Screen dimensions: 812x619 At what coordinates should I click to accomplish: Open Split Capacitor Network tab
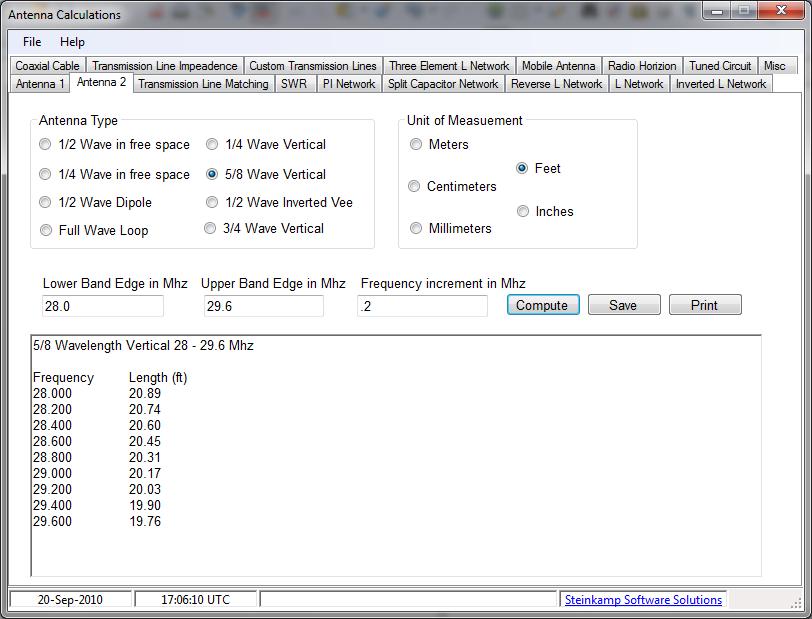(443, 84)
